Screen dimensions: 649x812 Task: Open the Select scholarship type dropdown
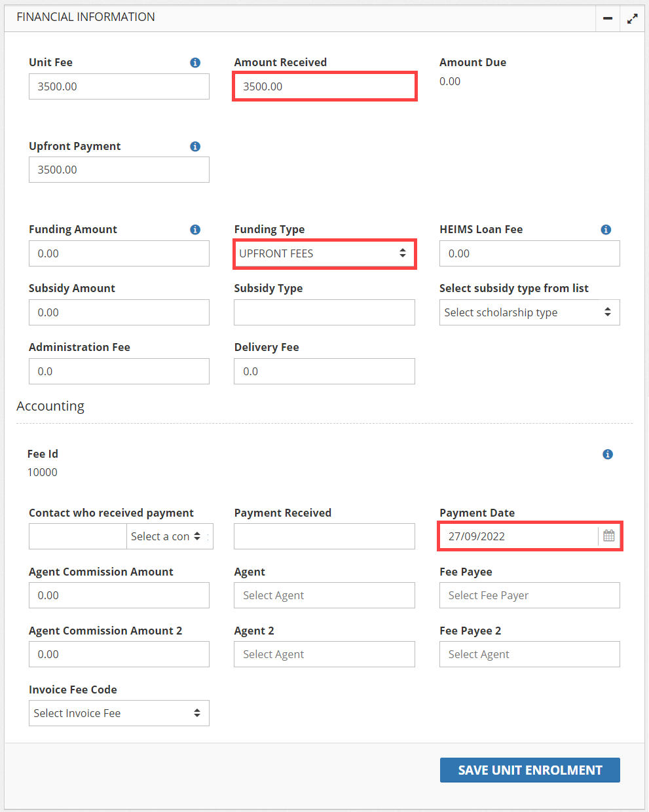[x=529, y=312]
